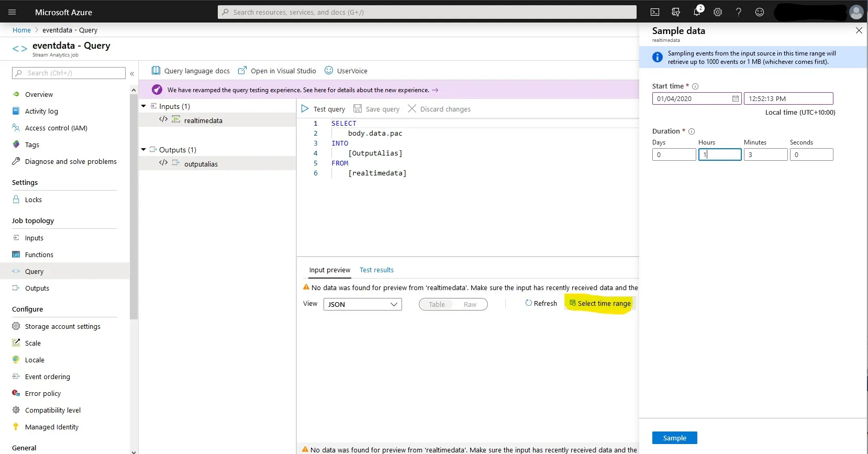Open the Help question mark

(x=739, y=12)
